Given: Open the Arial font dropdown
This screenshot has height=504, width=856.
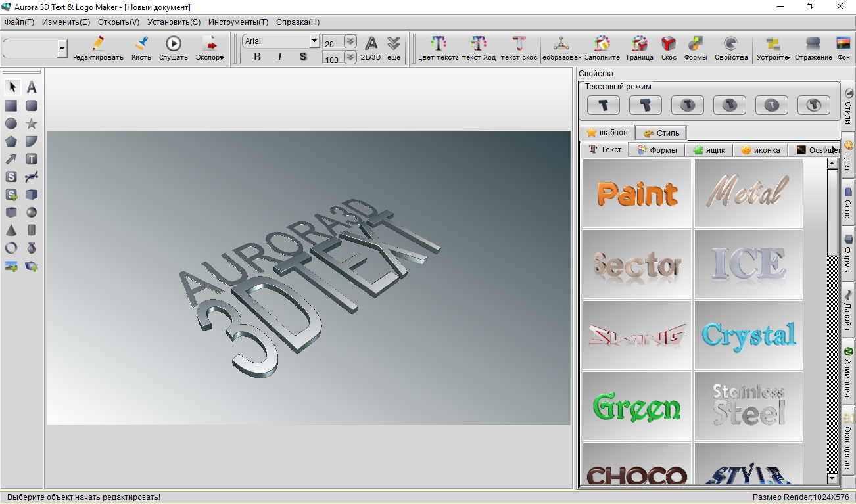Looking at the screenshot, I should [314, 41].
